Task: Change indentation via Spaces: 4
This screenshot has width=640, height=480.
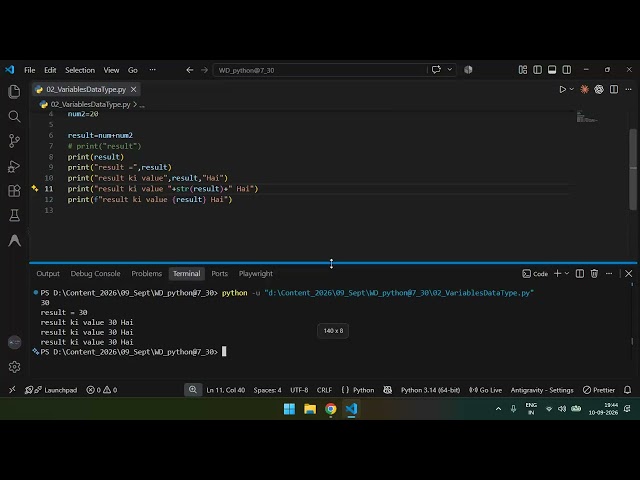Action: [x=267, y=390]
